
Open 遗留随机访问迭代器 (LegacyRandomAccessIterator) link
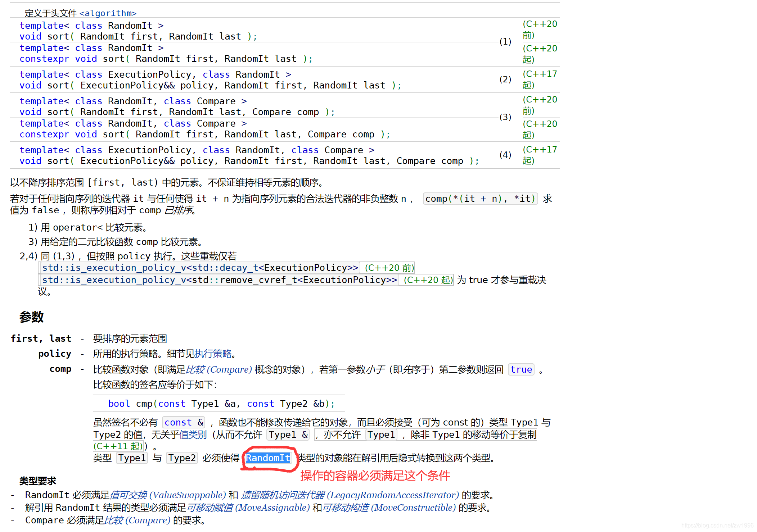350,495
